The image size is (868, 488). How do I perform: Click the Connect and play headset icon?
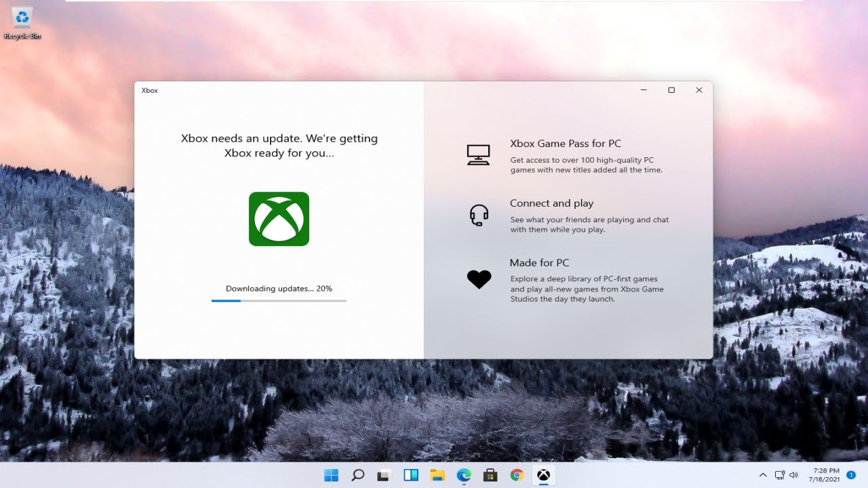479,215
